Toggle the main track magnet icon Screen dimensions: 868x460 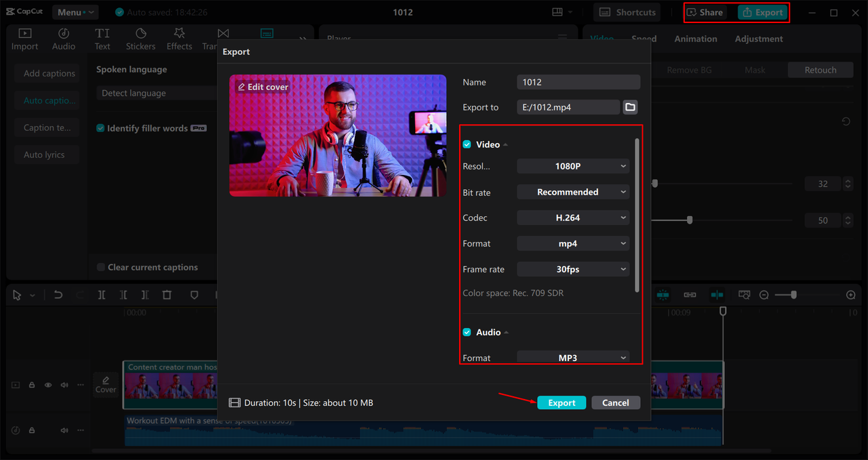coord(663,295)
